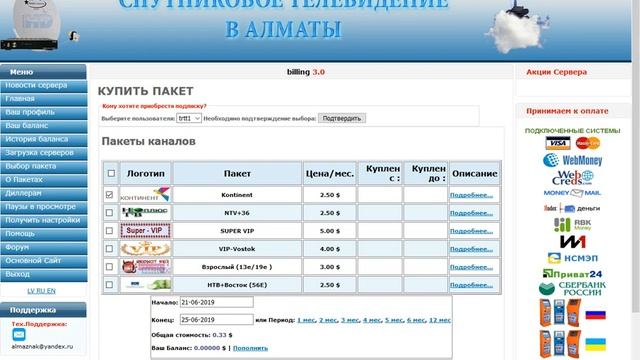Click the MasterCard payment logo
This screenshot has width=640, height=360.
[588, 143]
